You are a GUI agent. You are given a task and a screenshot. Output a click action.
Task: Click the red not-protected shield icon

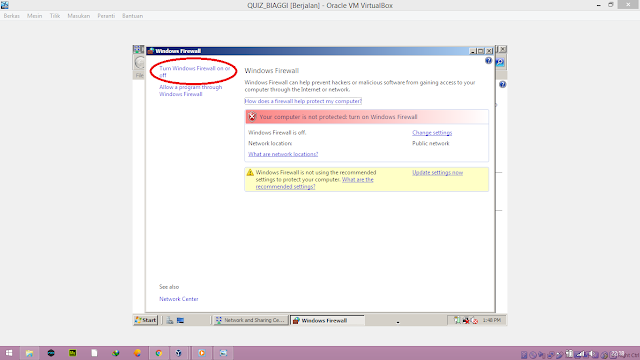click(252, 117)
